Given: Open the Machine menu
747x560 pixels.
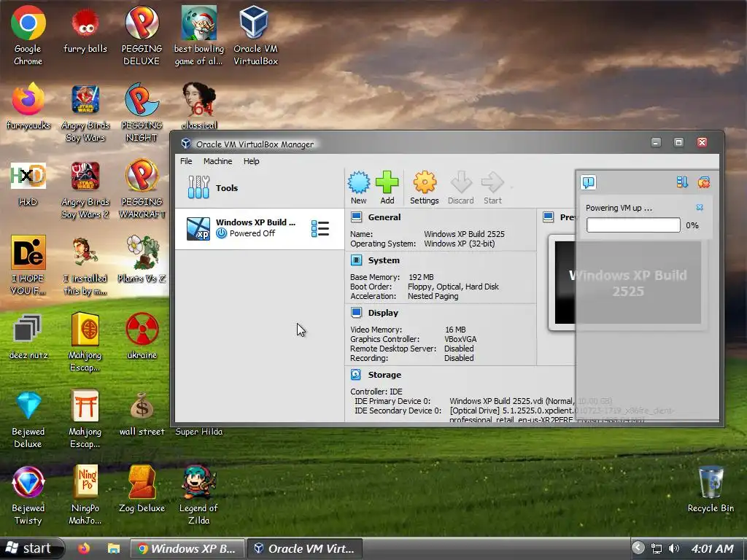Looking at the screenshot, I should [x=217, y=161].
